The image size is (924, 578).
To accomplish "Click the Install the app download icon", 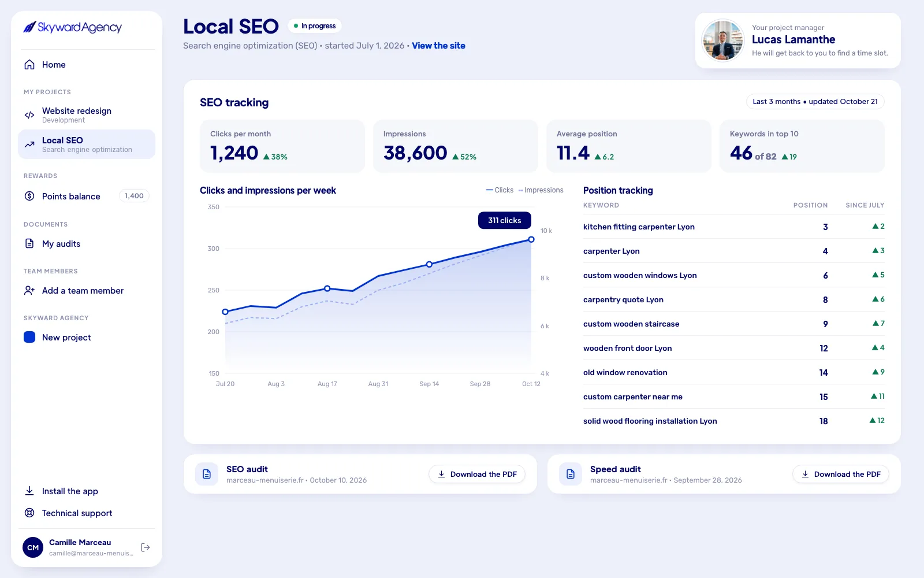I will [29, 491].
